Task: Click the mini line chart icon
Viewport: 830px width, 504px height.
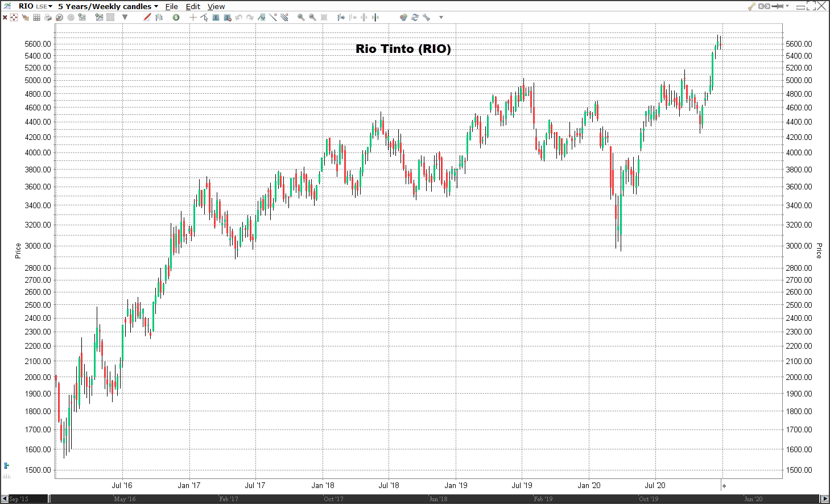Action: click(100, 18)
